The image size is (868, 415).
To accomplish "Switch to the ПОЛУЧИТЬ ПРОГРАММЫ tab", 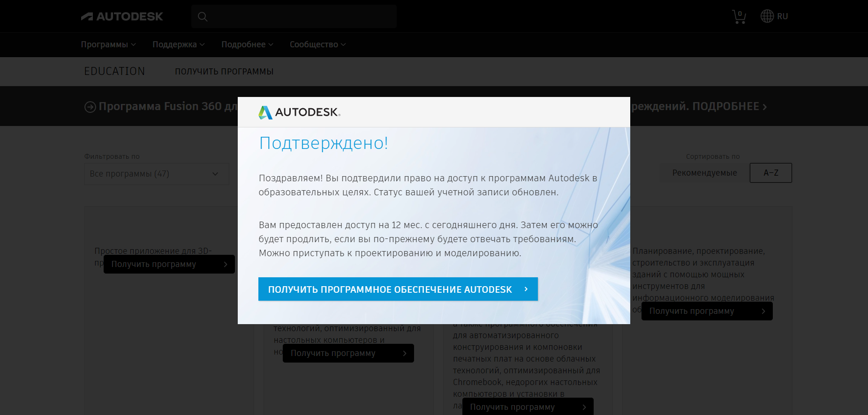I will [224, 72].
